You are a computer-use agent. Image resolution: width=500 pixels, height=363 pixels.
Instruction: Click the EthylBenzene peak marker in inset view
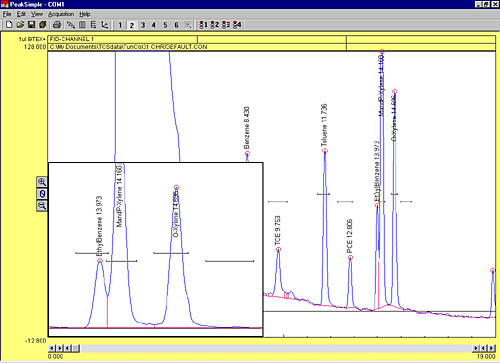[100, 261]
